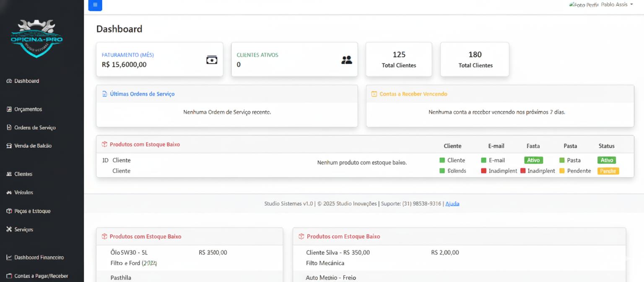The image size is (644, 282).
Task: Click the R$ 2,00,00 value
Action: coord(445,253)
